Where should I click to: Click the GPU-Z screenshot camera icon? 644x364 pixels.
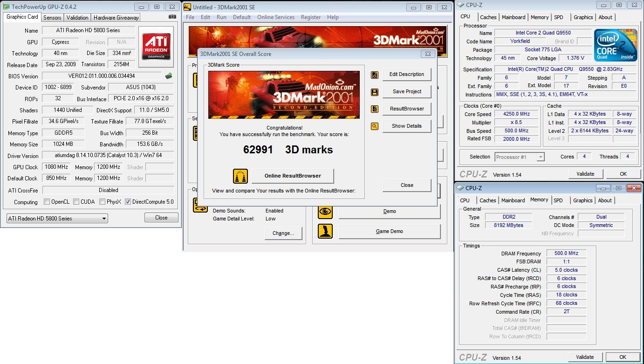(x=172, y=17)
